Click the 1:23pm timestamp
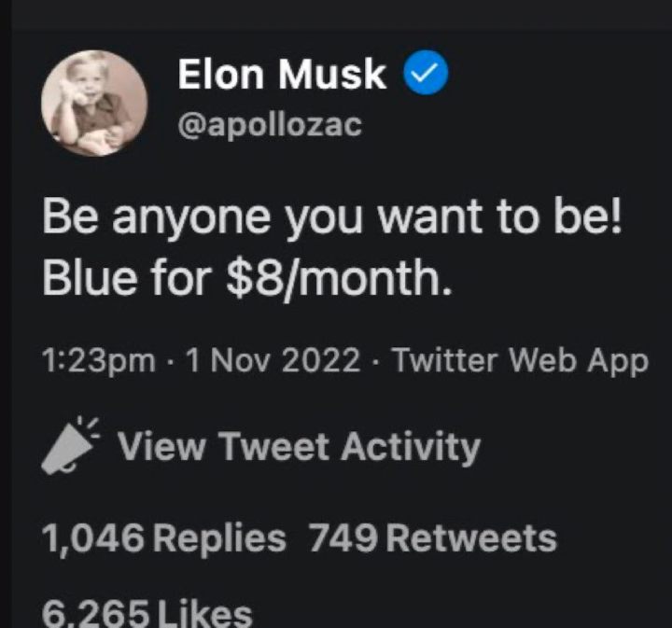This screenshot has height=628, width=672. 99,362
